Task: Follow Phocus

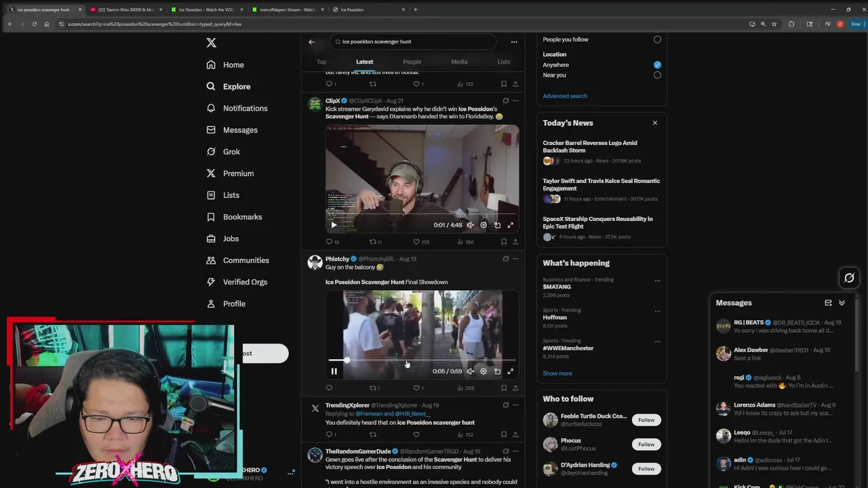Action: (646, 445)
